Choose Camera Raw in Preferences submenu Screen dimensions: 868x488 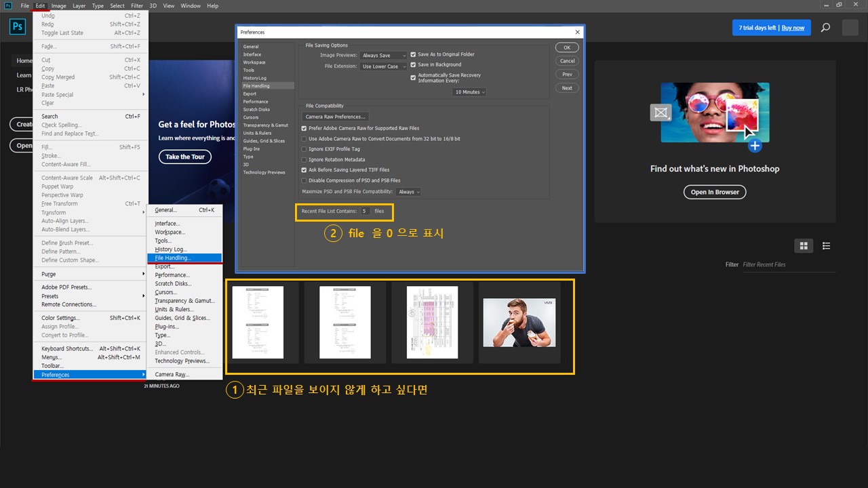[184, 374]
